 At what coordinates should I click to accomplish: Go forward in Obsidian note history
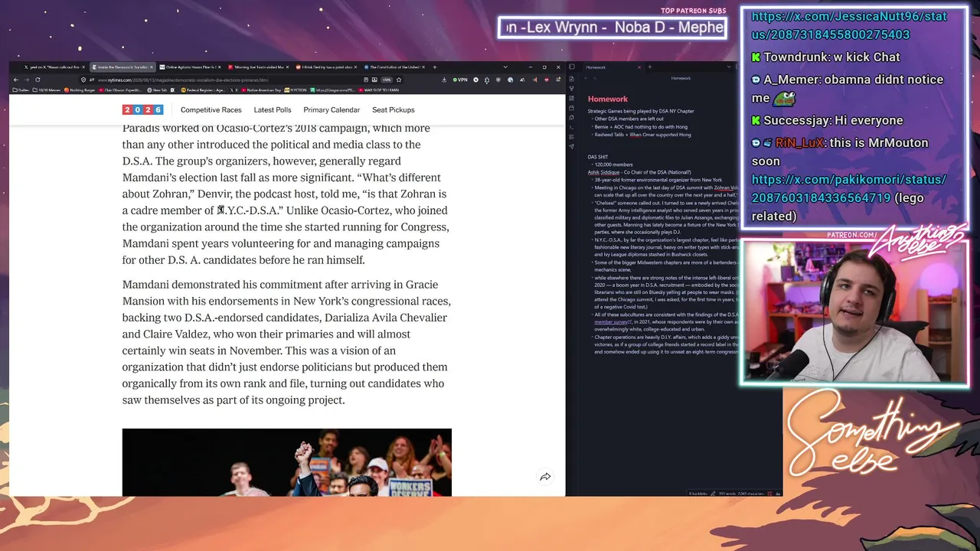[596, 78]
